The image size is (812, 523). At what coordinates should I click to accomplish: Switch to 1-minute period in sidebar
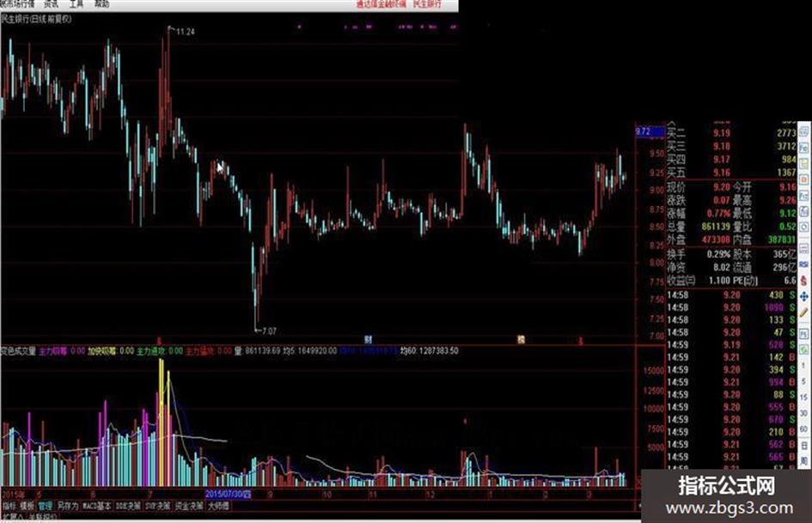tap(803, 366)
